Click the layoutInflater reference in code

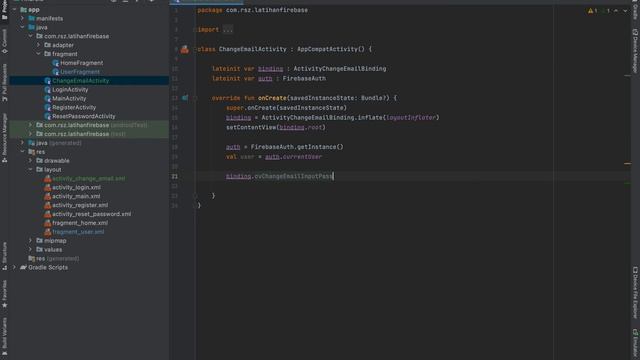(411, 118)
